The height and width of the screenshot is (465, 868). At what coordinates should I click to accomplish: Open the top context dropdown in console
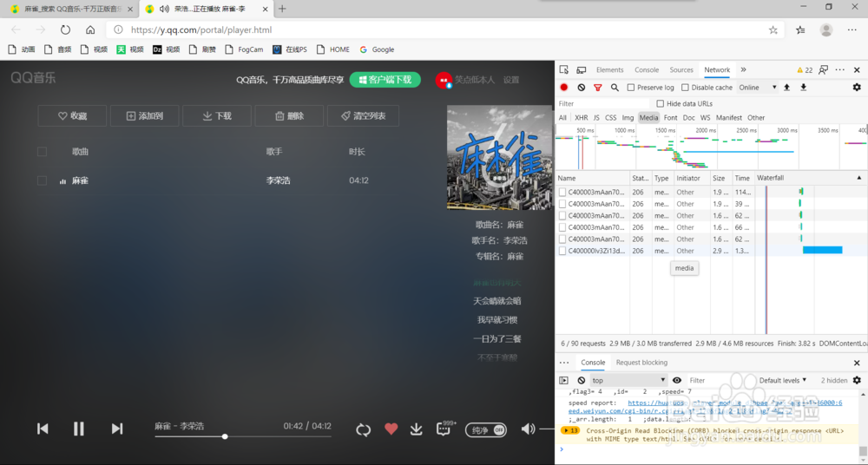(x=628, y=380)
